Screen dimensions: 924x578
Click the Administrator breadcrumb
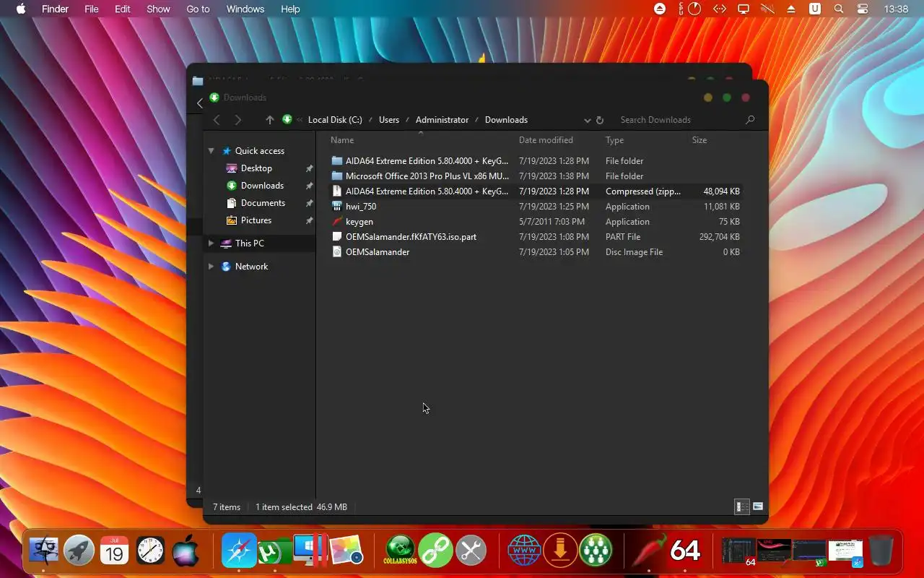[x=442, y=120]
